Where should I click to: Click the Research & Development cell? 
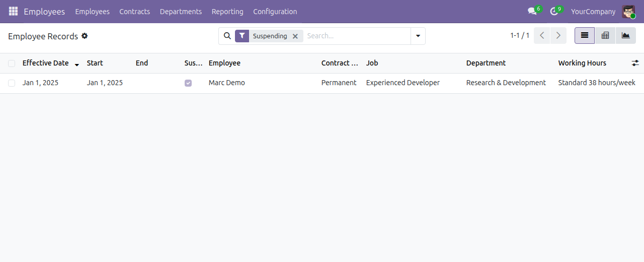pos(506,83)
